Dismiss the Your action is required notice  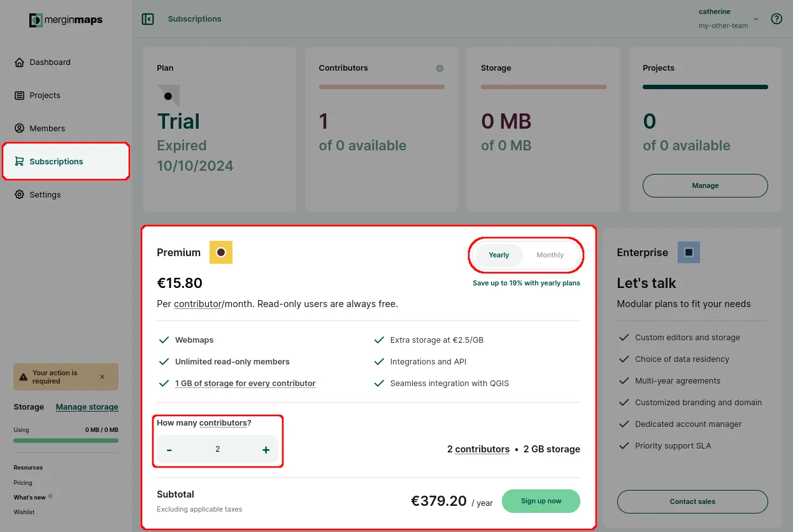102,377
